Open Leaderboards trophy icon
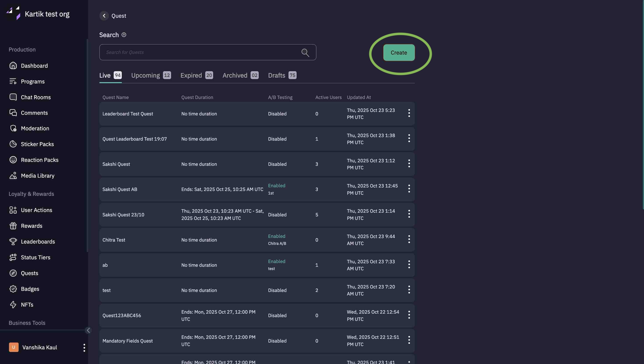Viewport: 644px width, 364px height. (13, 242)
